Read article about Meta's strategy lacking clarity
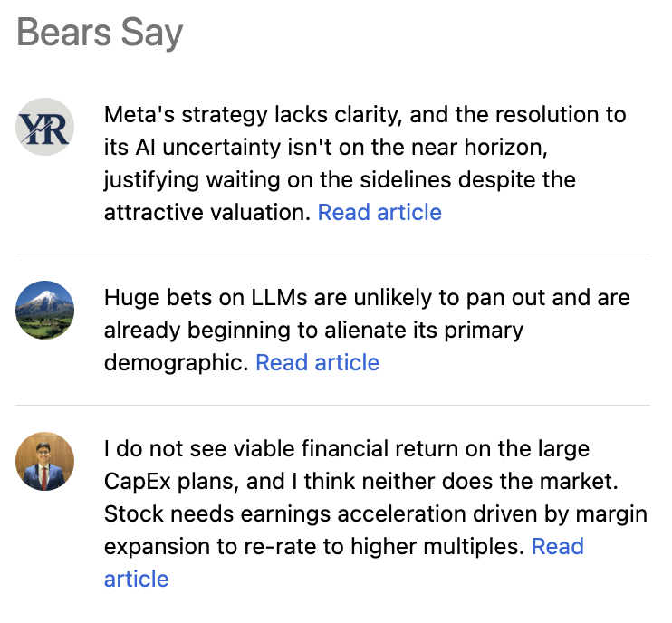The image size is (672, 623). point(379,212)
